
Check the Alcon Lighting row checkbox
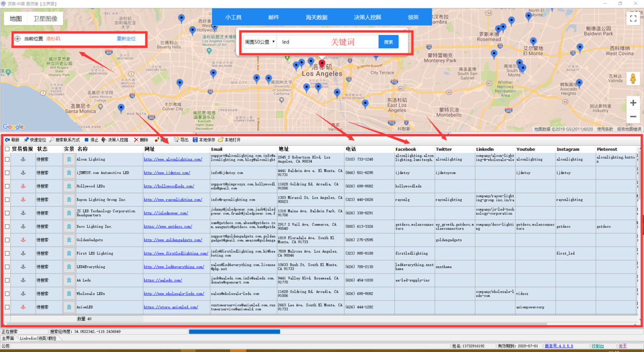click(x=7, y=160)
